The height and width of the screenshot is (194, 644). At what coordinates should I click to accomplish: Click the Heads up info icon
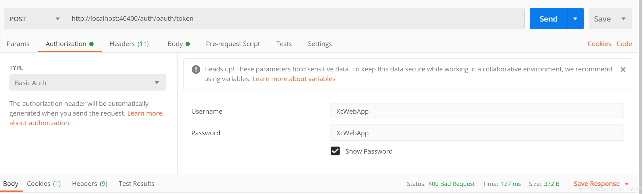(x=196, y=70)
